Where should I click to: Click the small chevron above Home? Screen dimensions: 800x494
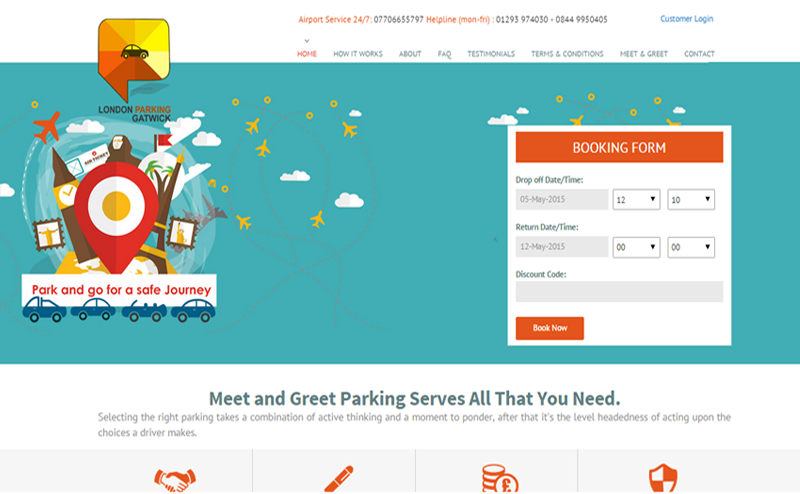click(307, 41)
